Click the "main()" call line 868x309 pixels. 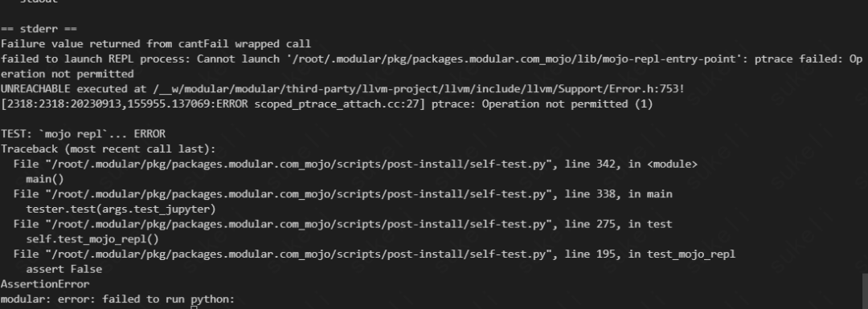tap(45, 178)
